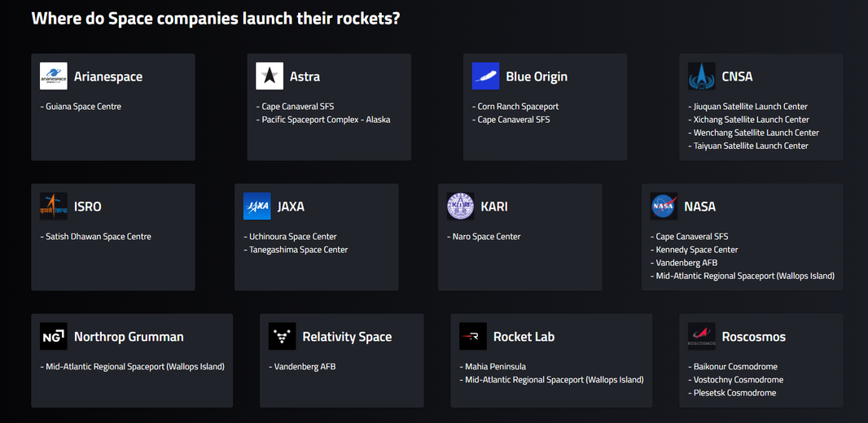Click the Relativity Space logo
Viewport: 868px width, 423px height.
[x=283, y=336]
